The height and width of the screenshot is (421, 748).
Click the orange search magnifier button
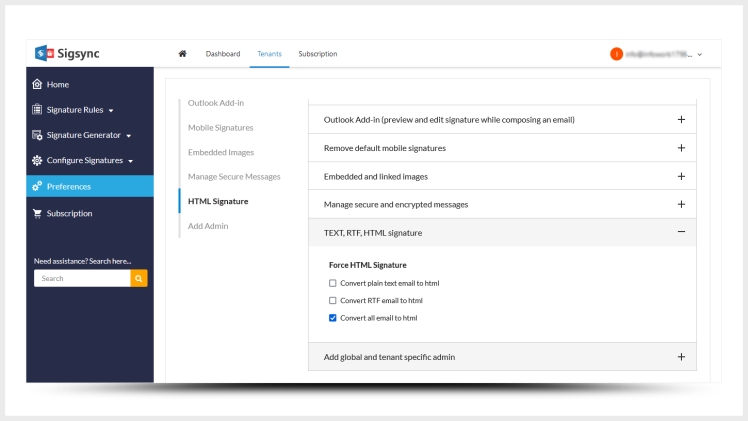(x=140, y=279)
